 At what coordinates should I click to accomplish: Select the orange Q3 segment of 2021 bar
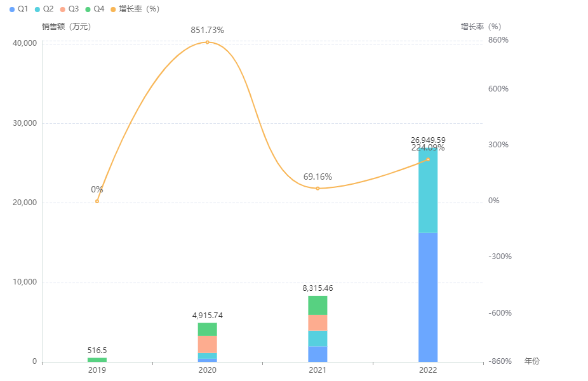pyautogui.click(x=317, y=323)
